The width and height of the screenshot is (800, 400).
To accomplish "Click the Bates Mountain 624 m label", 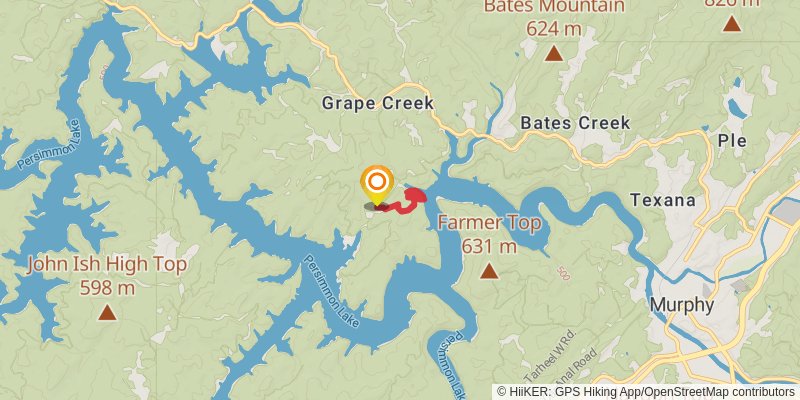I will (x=554, y=17).
